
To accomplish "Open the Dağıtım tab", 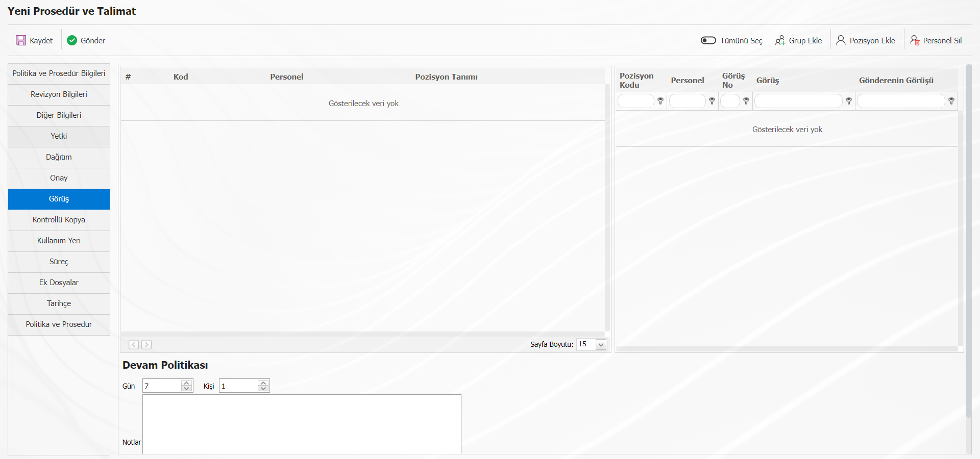I will [59, 157].
